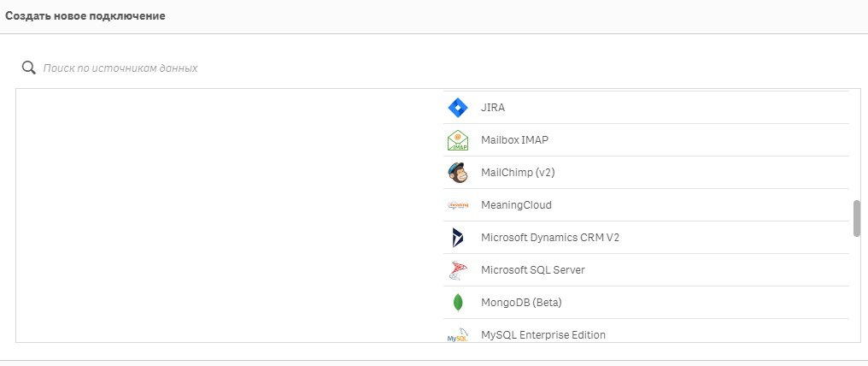Choose MySQL Enterprise Edition entry
Image resolution: width=868 pixels, height=366 pixels.
(x=646, y=331)
